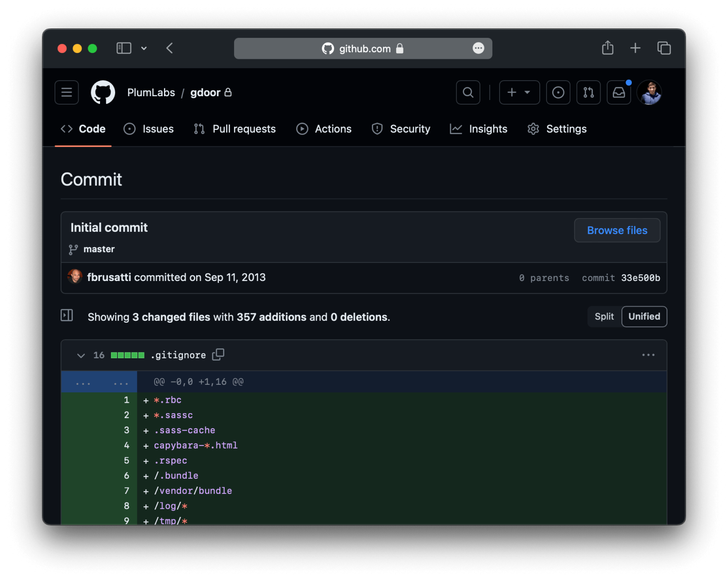
Task: Collapse the .gitignore file diff
Action: [81, 355]
